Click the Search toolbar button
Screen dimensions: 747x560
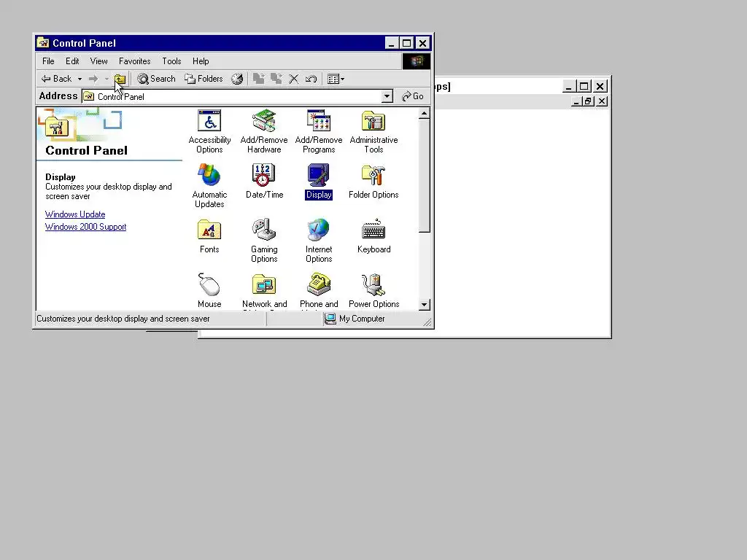pos(156,79)
